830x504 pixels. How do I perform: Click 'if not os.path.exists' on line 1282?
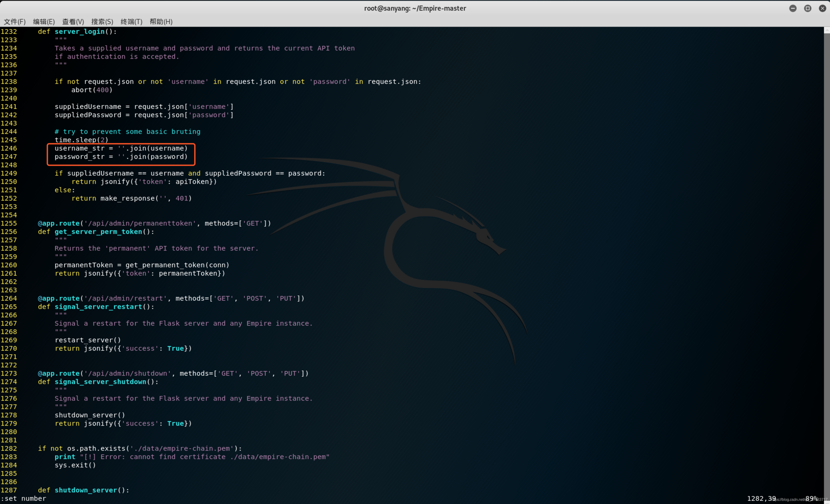[140, 448]
